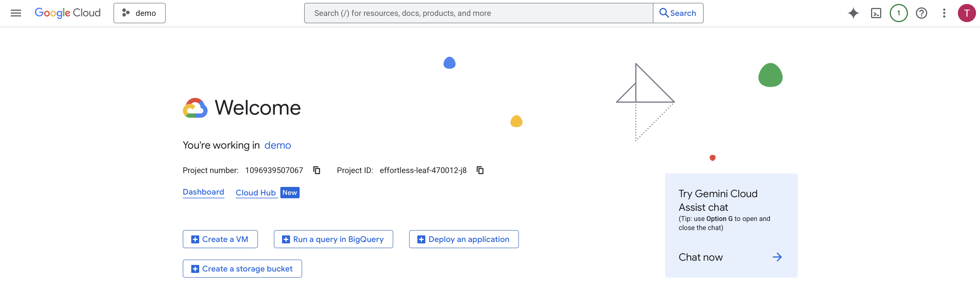980x295 pixels.
Task: Open the three-dot settings and utilities menu
Action: [944, 13]
